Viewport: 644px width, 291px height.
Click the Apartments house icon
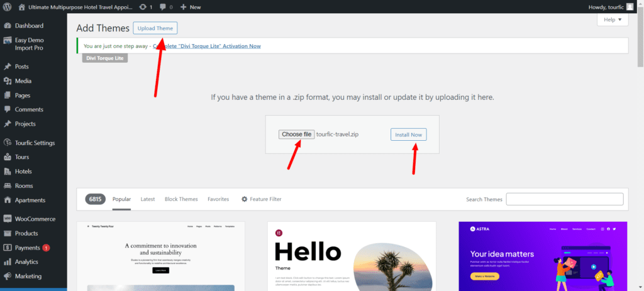tap(7, 200)
